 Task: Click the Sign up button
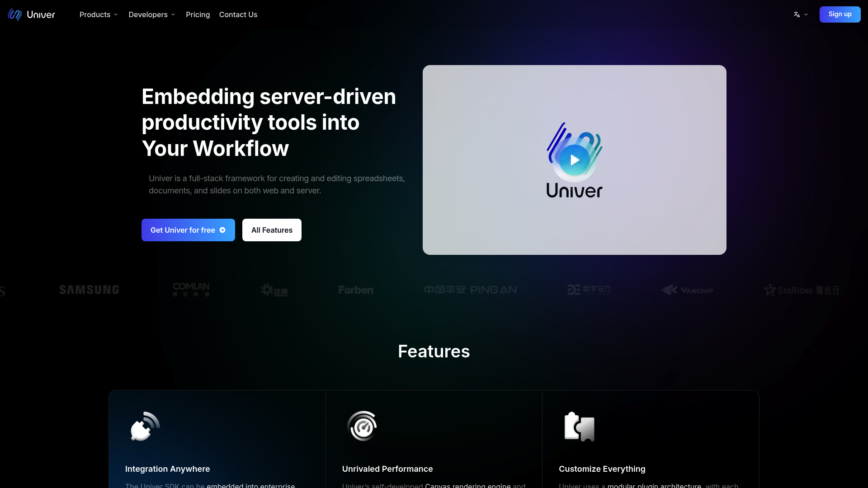840,14
